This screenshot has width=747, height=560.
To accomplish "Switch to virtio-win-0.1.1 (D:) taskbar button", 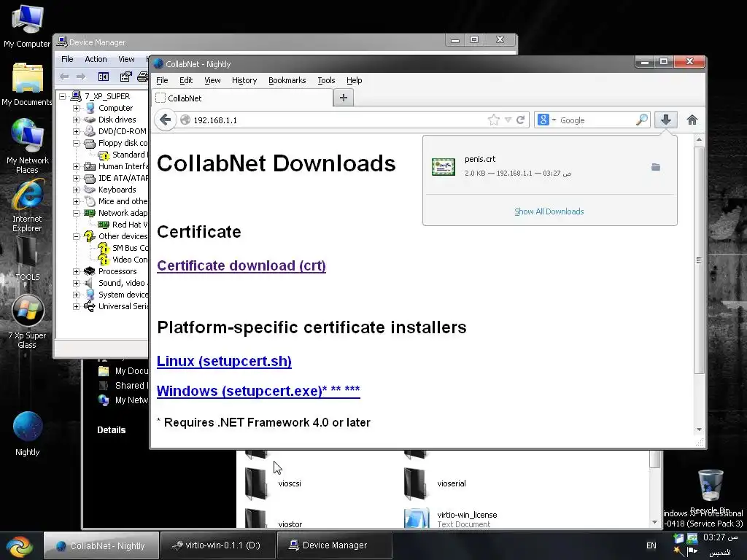I will 217,545.
